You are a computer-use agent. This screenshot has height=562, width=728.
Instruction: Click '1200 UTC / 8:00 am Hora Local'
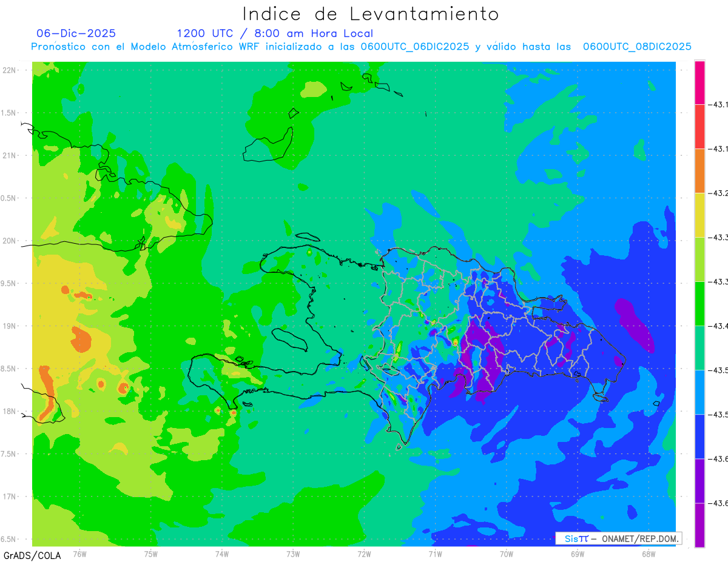point(275,33)
